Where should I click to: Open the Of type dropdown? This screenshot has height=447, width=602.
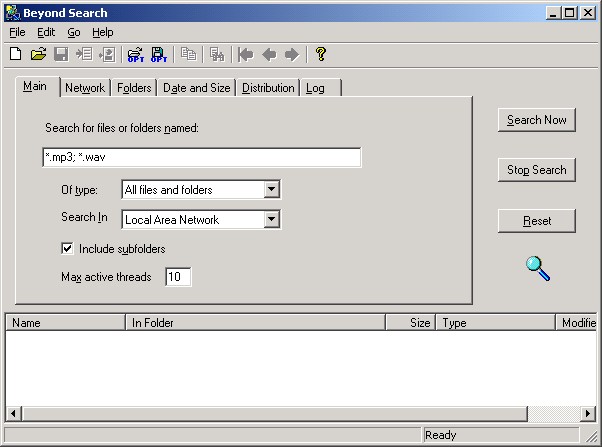coord(271,189)
